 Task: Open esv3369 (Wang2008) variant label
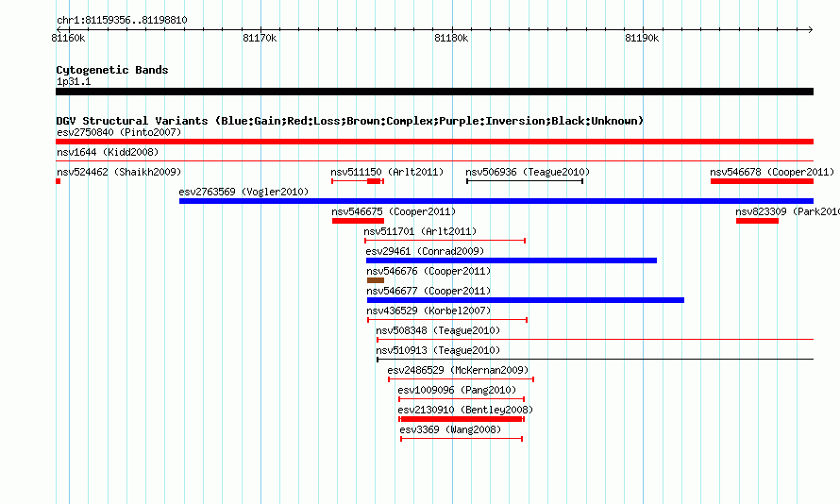[450, 429]
